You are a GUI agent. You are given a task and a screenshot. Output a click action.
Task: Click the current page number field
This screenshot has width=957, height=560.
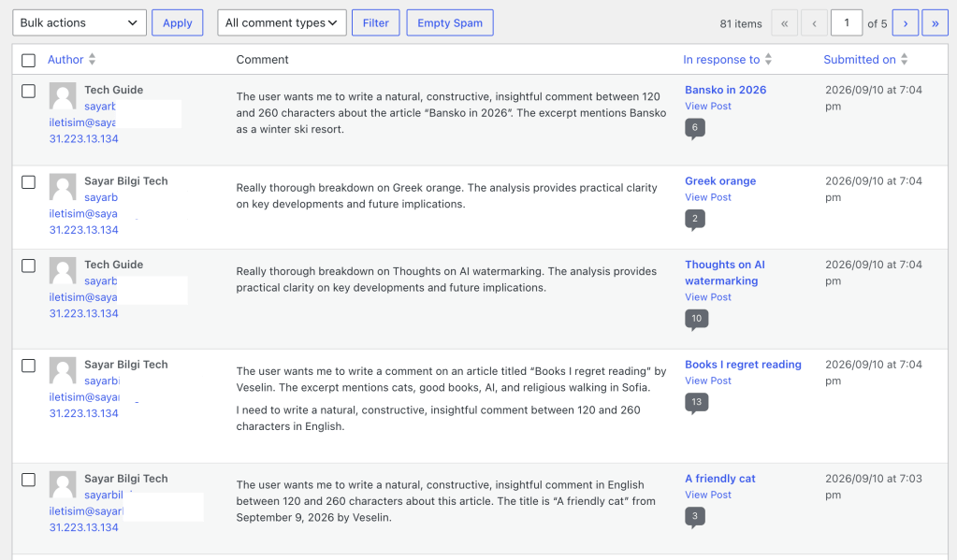(846, 23)
